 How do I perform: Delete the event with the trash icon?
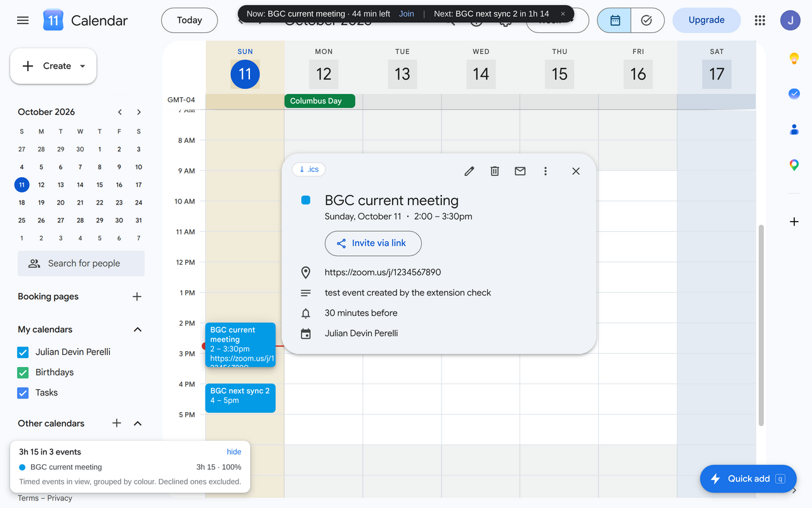(x=495, y=171)
